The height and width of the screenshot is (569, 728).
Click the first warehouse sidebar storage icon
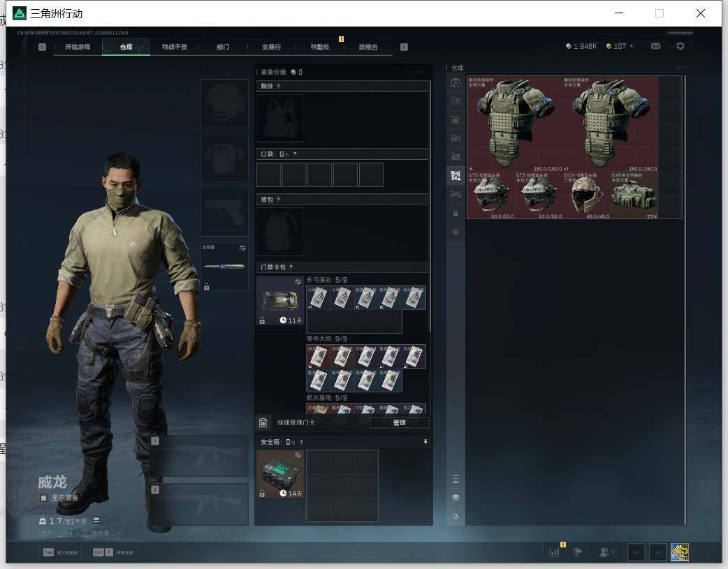(456, 83)
